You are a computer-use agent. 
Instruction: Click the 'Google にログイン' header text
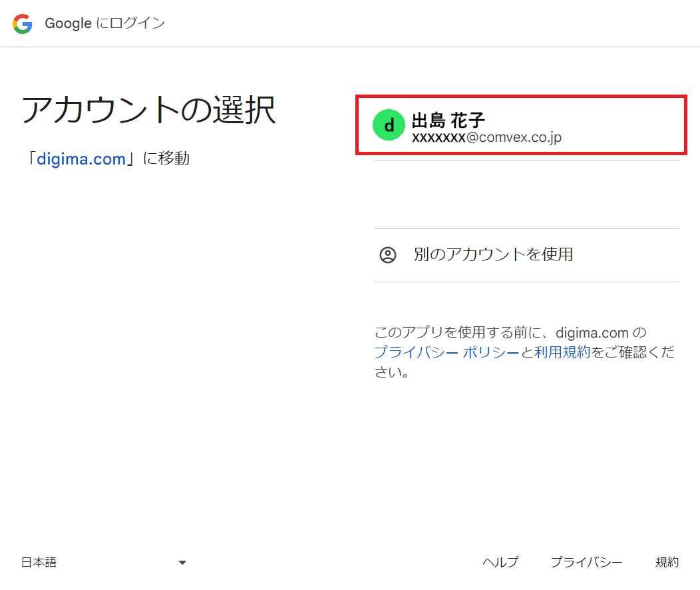tap(105, 23)
